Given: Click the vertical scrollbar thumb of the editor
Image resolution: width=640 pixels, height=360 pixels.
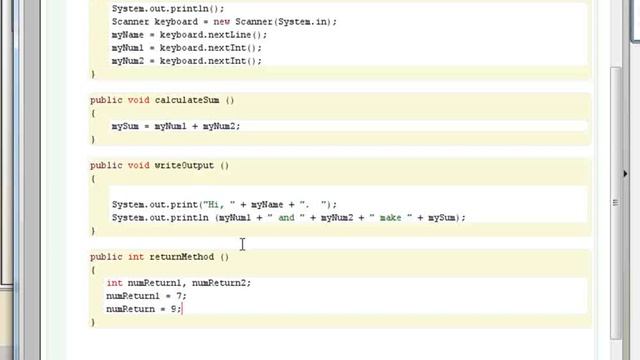Looking at the screenshot, I should click(x=616, y=202).
